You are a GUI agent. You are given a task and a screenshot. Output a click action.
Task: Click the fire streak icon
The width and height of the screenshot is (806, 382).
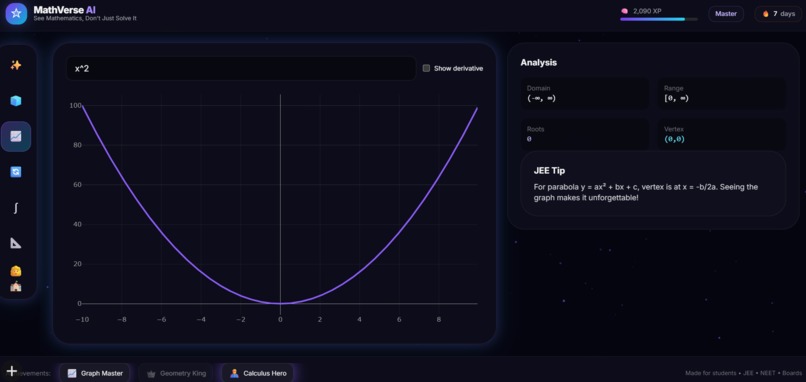pos(765,14)
